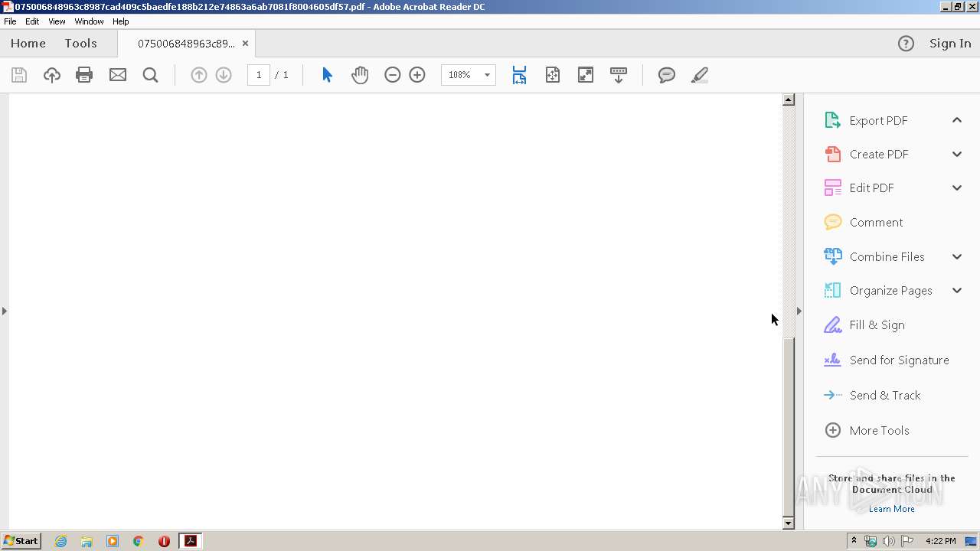The width and height of the screenshot is (980, 551).
Task: Expand the Combine Files section chevron
Action: (x=957, y=256)
